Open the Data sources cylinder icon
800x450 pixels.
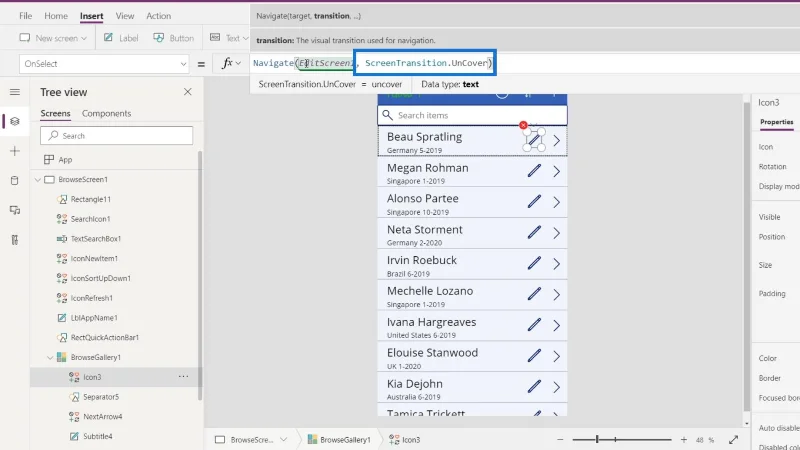pyautogui.click(x=15, y=181)
